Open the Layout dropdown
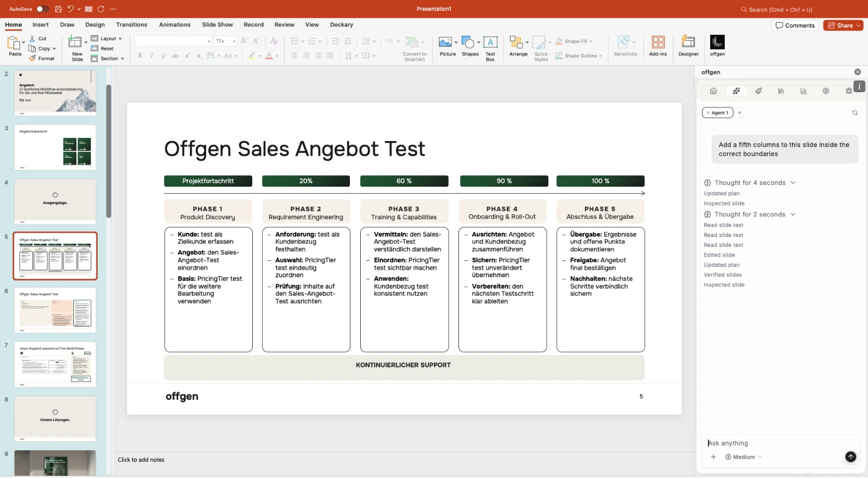The width and height of the screenshot is (868, 478). pos(106,39)
